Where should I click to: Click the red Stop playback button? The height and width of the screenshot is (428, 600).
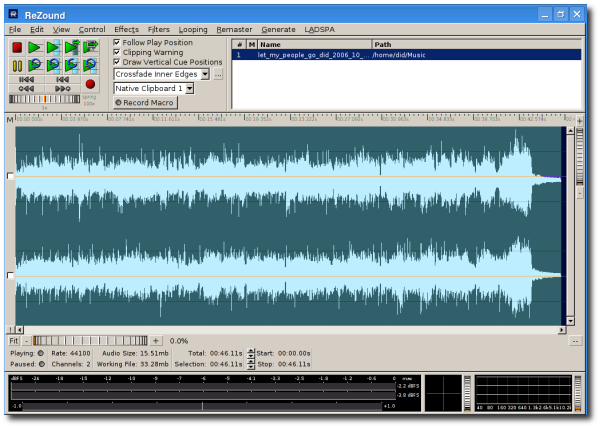(x=17, y=47)
